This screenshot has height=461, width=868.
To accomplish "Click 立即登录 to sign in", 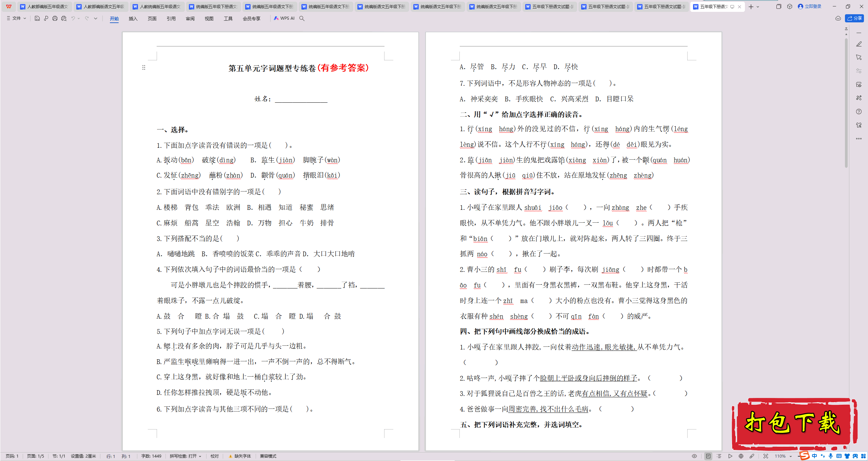I will pyautogui.click(x=810, y=6).
